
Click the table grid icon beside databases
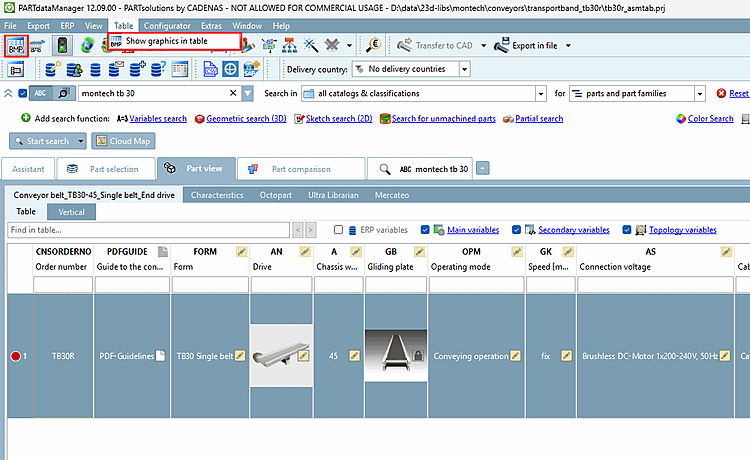click(180, 69)
